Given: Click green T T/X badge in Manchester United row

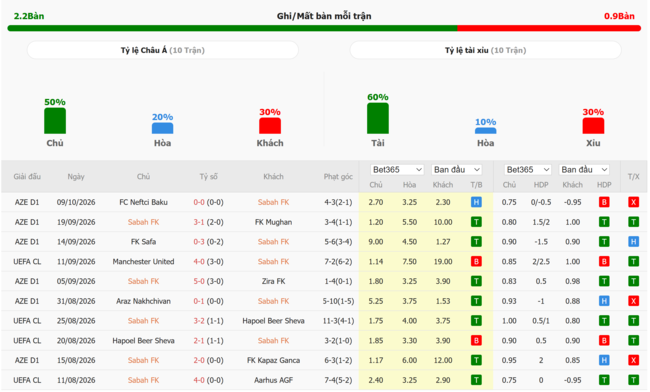Looking at the screenshot, I should point(633,261).
